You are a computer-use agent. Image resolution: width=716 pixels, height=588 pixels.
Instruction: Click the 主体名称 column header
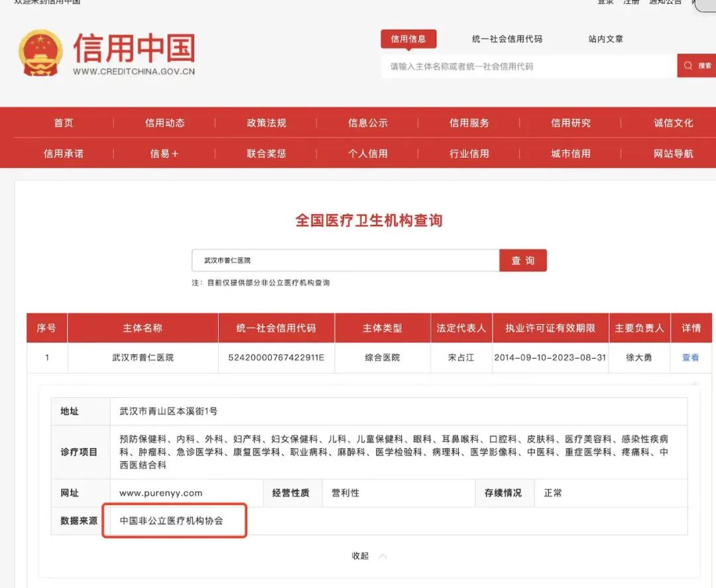click(143, 327)
